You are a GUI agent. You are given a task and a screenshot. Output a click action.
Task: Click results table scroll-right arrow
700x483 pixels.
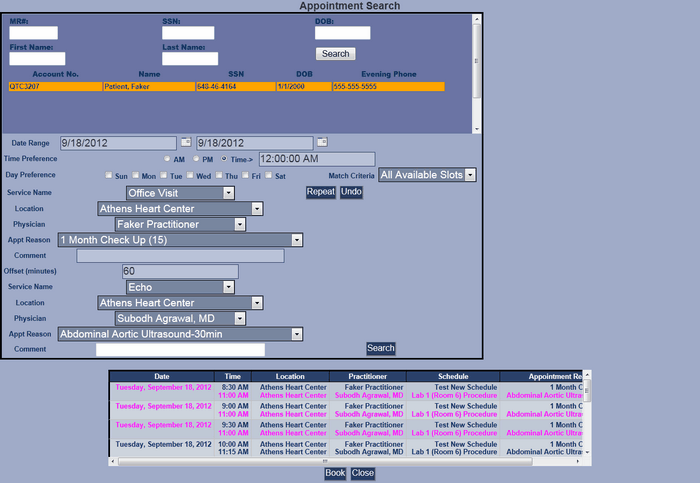click(x=586, y=461)
